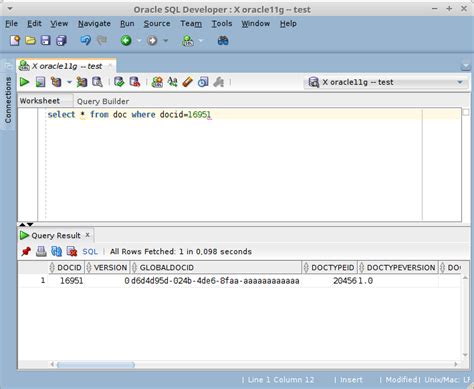Clear the worksheet with the eraser icon
This screenshot has height=389, width=474.
point(188,82)
